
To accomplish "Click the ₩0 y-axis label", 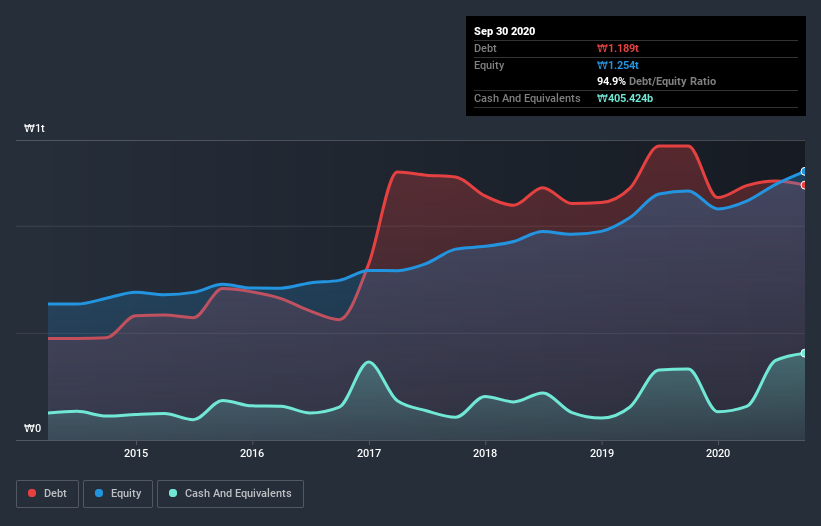I will click(32, 428).
